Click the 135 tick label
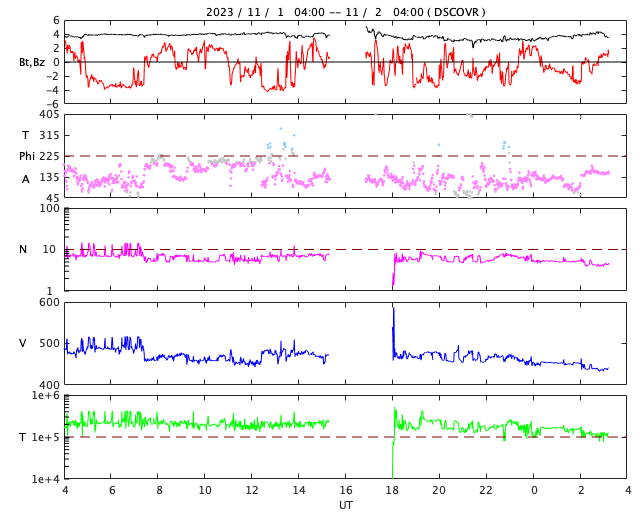 click(49, 177)
